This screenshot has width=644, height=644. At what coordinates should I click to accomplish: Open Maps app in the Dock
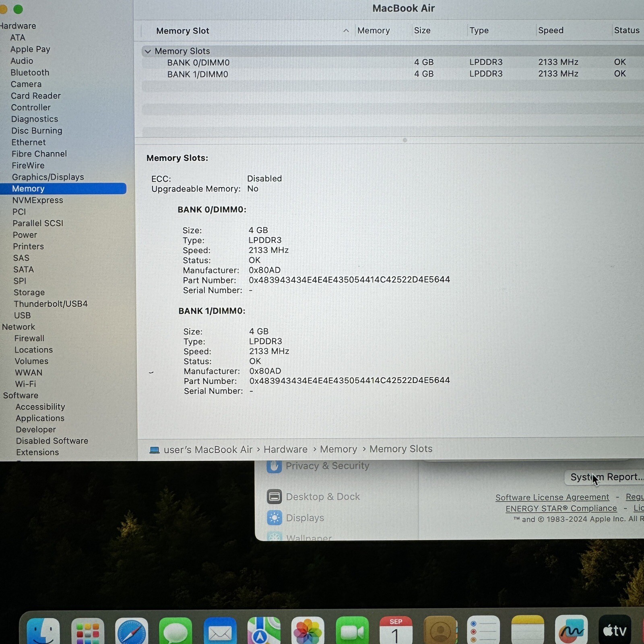tap(264, 631)
